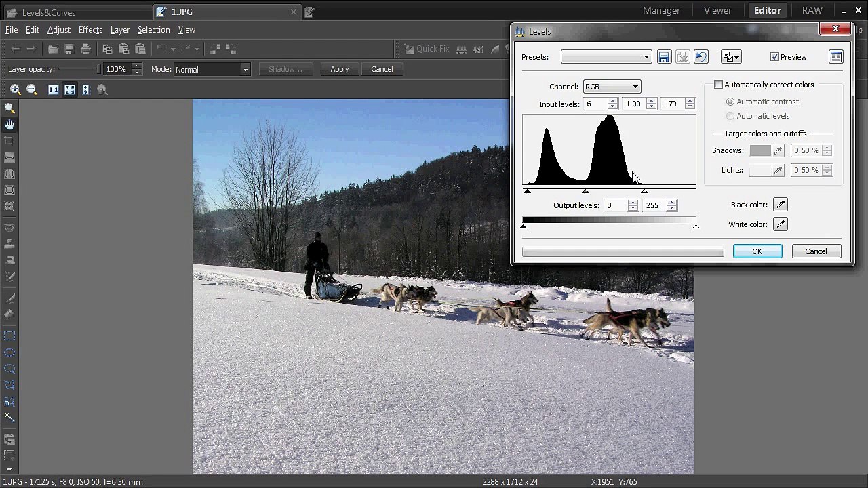Click the gamma 1.00 input spinner
The height and width of the screenshot is (488, 868).
pos(652,104)
